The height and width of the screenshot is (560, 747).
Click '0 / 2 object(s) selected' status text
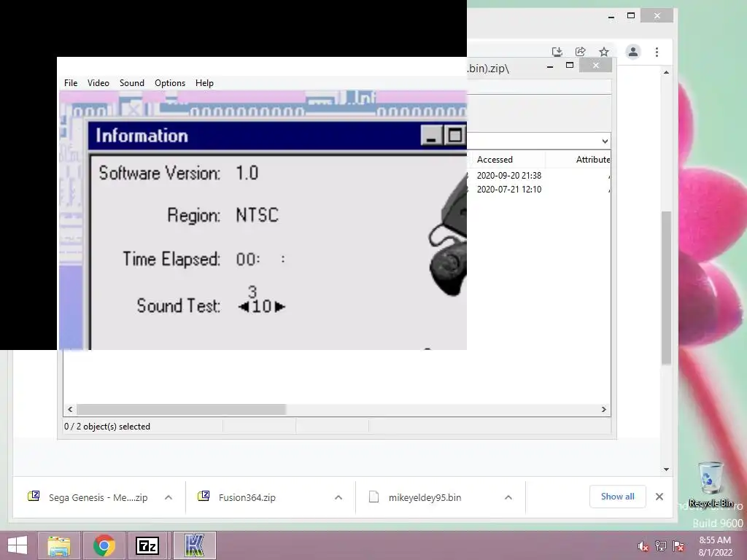click(x=107, y=427)
